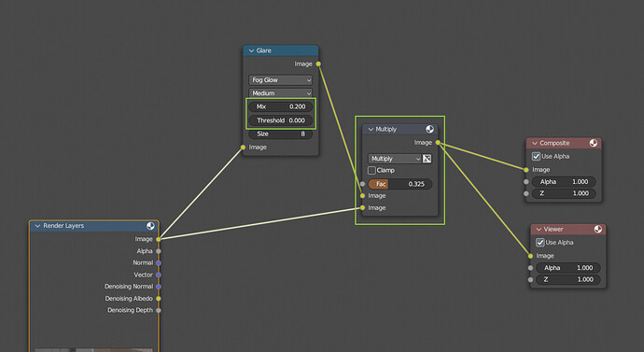Click the Mix 0.200 field in Glare node
644x352 pixels.
[281, 106]
